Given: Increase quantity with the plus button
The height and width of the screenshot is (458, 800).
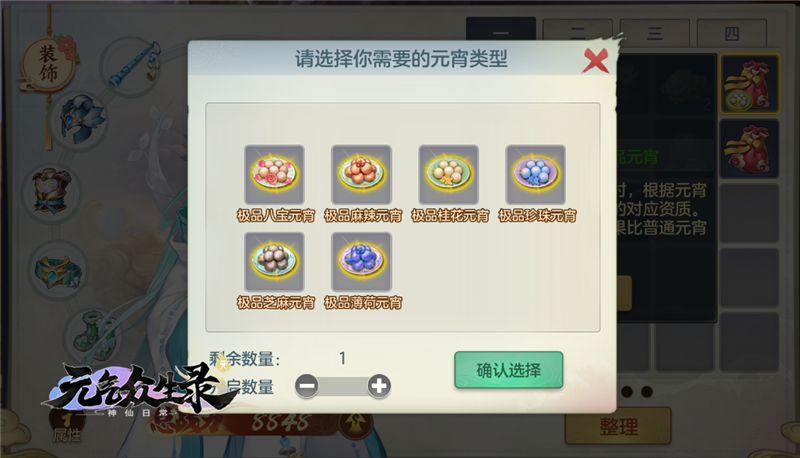Looking at the screenshot, I should point(379,386).
